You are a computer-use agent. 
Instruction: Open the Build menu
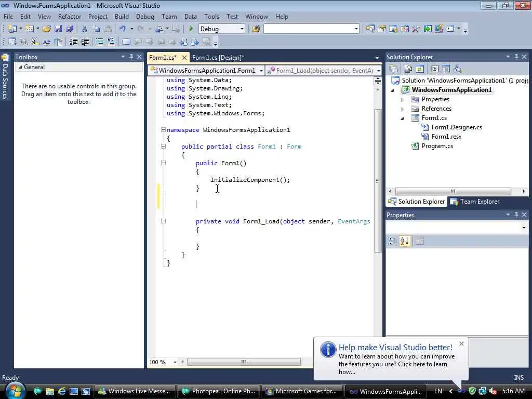(122, 16)
